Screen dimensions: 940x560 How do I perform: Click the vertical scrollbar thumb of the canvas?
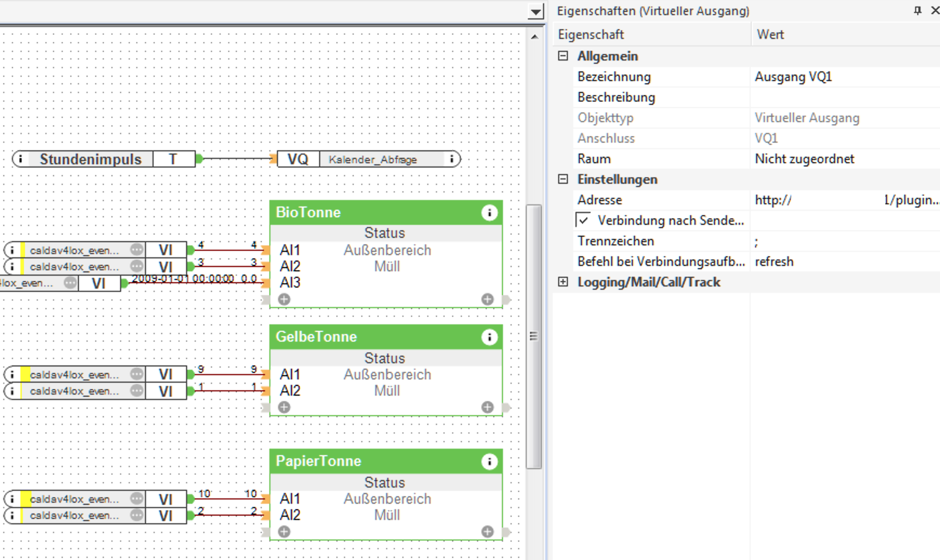534,336
